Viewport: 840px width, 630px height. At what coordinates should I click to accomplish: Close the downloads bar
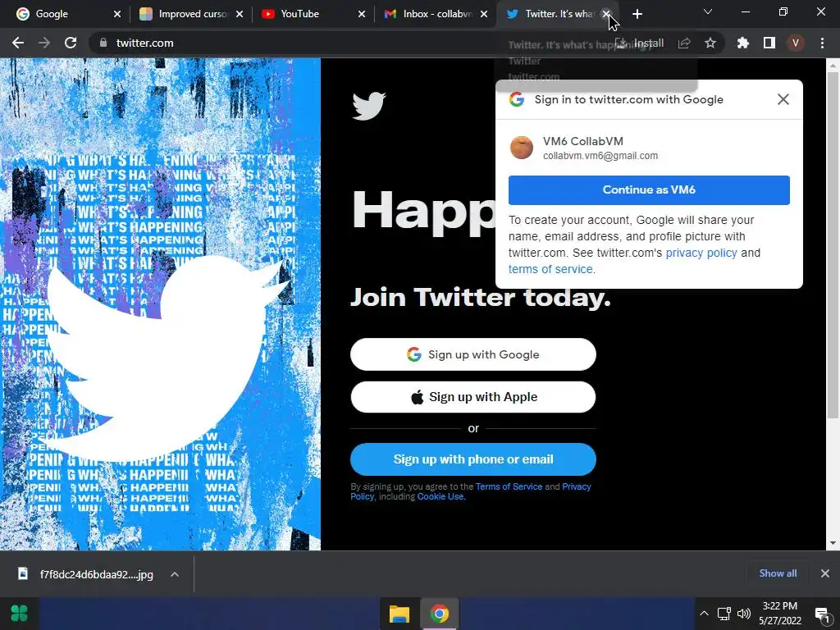point(825,573)
